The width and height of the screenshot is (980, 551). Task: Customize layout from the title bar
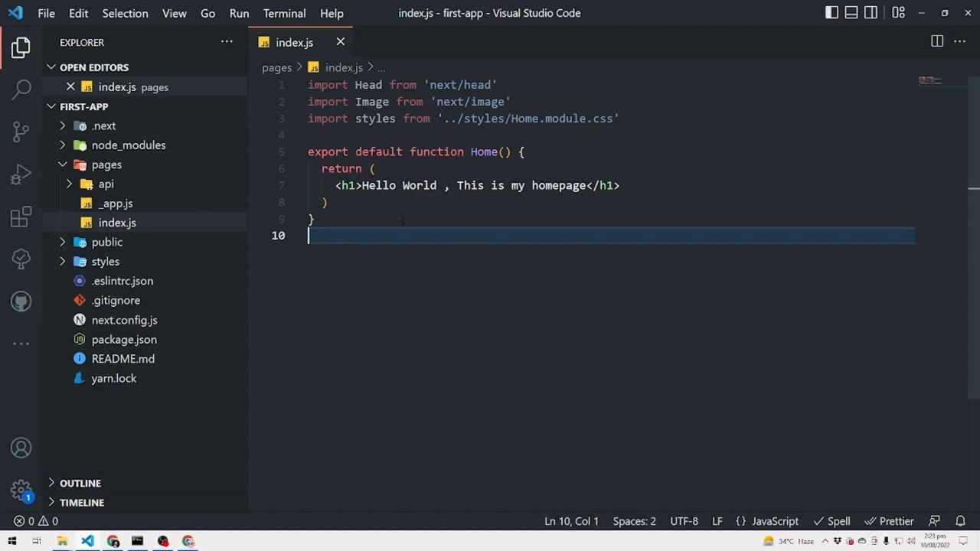(x=899, y=13)
